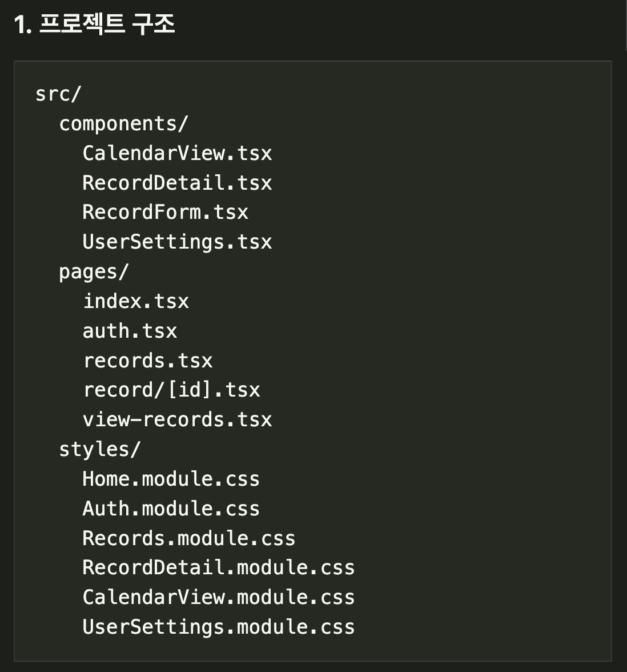Select Home.module.css in the listing

[171, 479]
